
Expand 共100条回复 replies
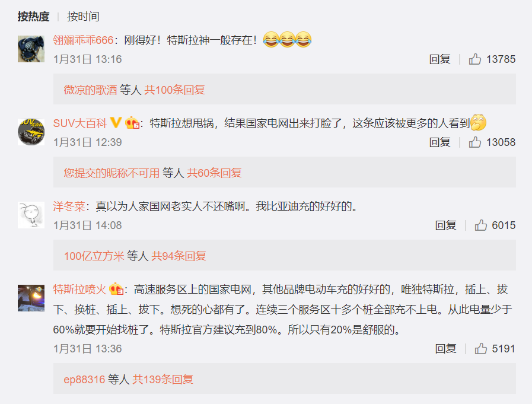coord(174,90)
